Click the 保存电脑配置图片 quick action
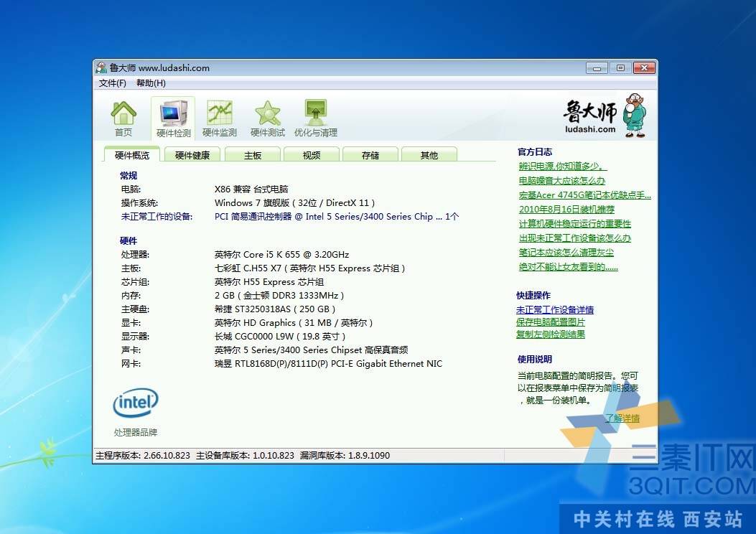Image resolution: width=756 pixels, height=534 pixels. point(551,322)
